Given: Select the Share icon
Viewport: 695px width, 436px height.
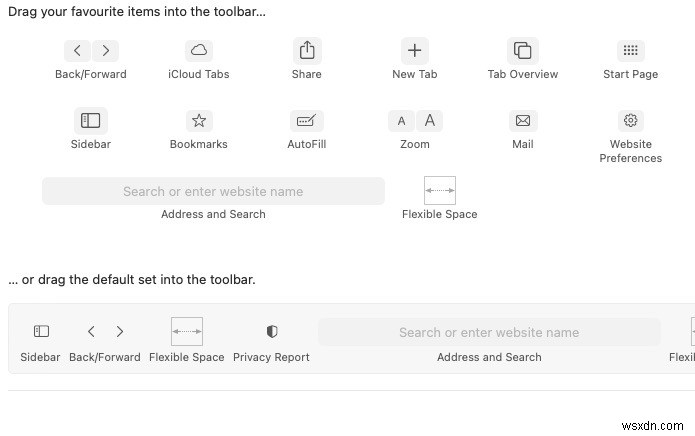Looking at the screenshot, I should point(307,50).
